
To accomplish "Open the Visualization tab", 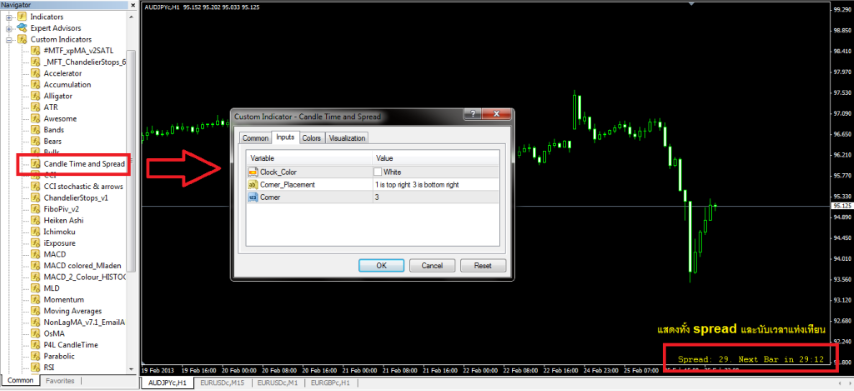I will [347, 138].
